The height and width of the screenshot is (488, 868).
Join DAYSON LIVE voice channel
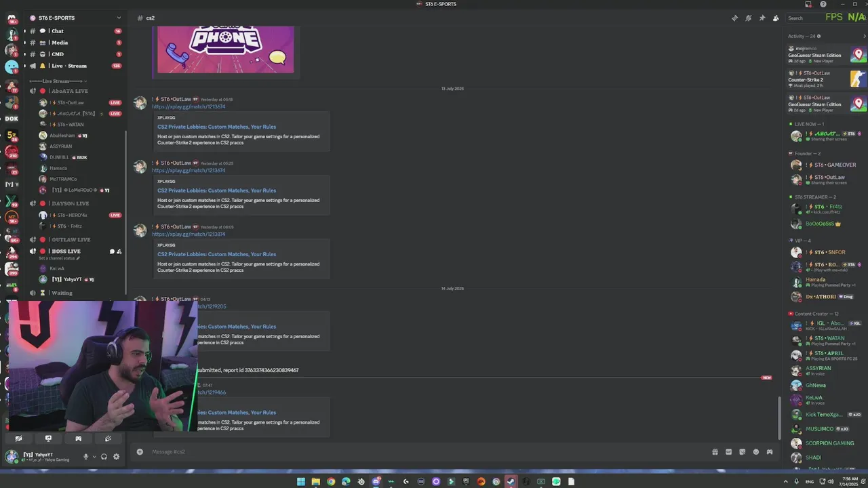tap(75, 203)
